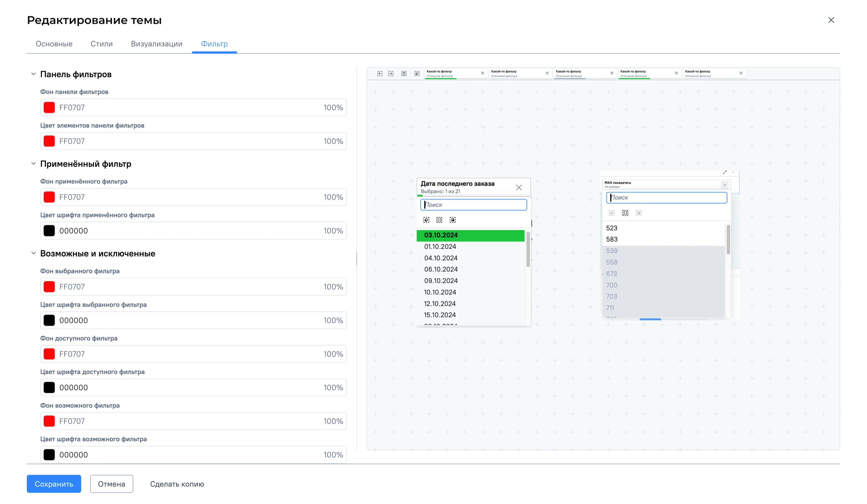Open the three-dots menu above MAX показатель

(733, 172)
